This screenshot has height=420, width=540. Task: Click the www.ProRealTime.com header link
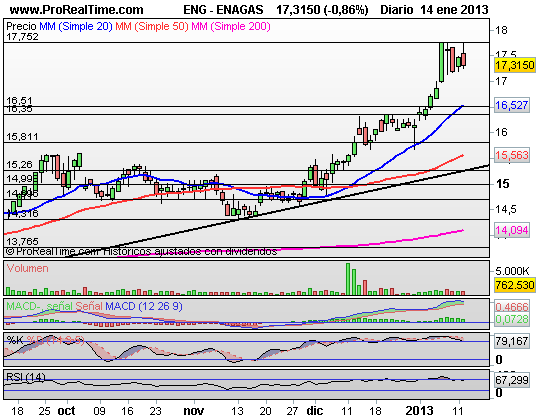pyautogui.click(x=76, y=10)
